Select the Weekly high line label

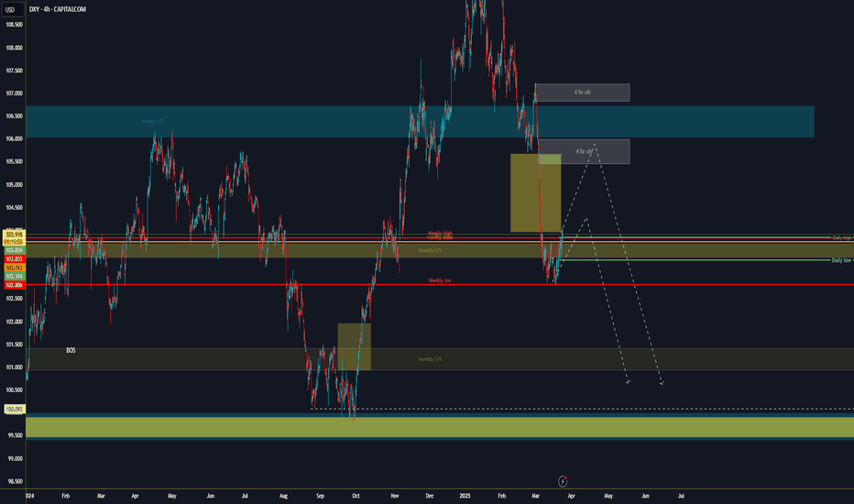click(x=440, y=233)
